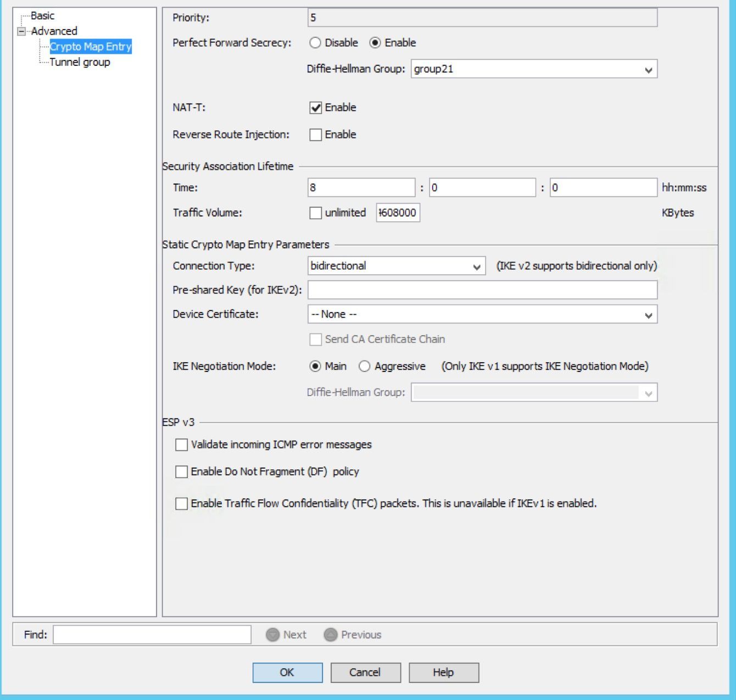Click the Help button

point(443,672)
